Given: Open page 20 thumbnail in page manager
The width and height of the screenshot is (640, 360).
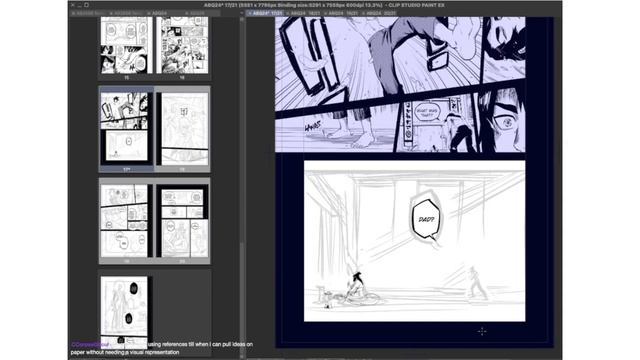Looking at the screenshot, I should point(182,220).
